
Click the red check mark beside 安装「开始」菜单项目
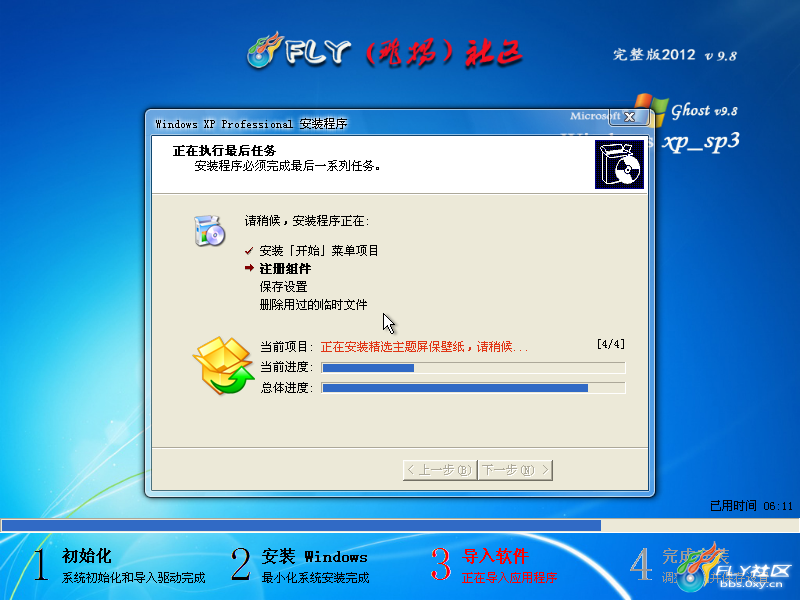249,251
